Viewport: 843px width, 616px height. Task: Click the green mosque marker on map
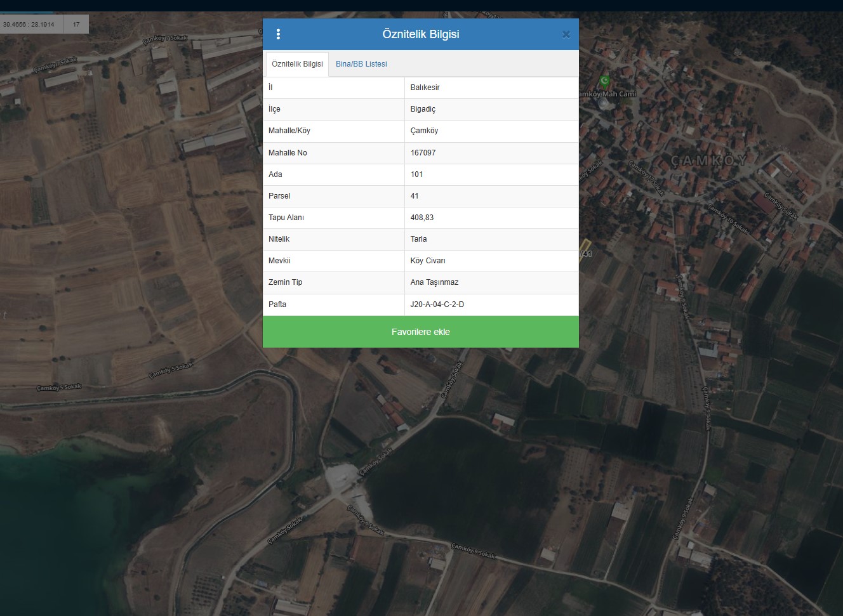point(605,81)
